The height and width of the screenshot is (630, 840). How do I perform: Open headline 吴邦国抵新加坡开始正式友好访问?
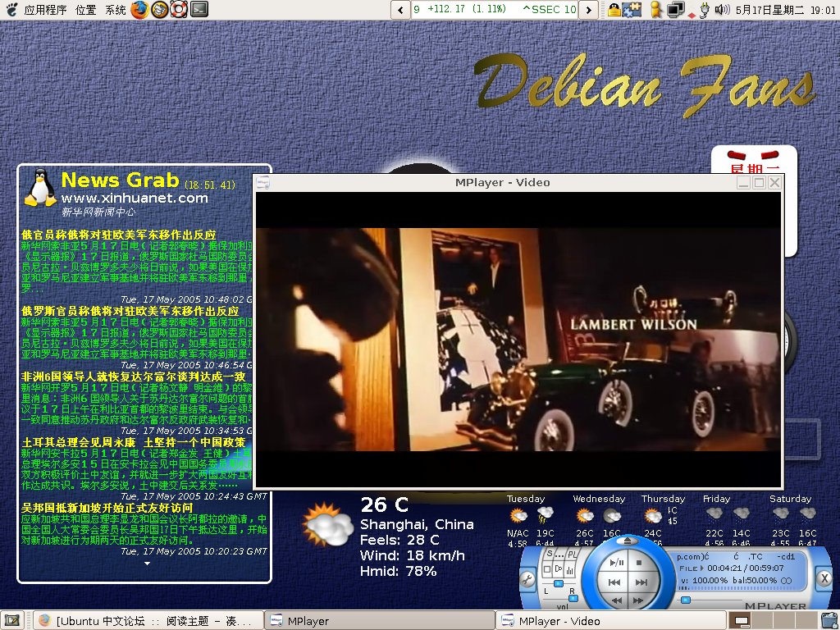pos(107,507)
